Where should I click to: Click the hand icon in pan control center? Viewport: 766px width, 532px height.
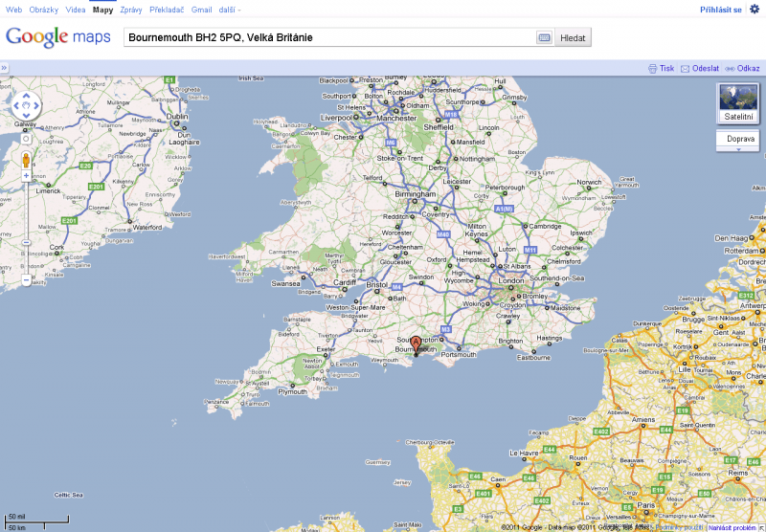pos(26,105)
